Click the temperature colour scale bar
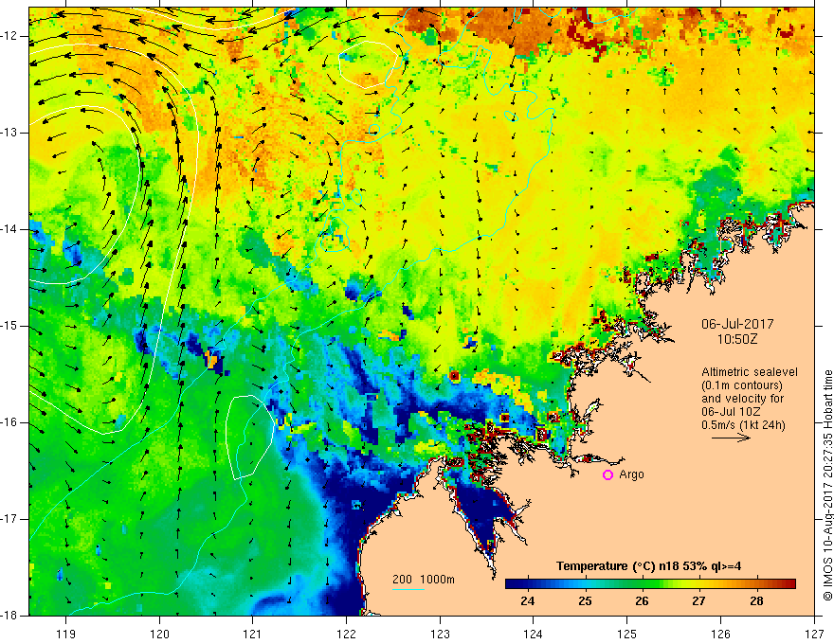Image resolution: width=834 pixels, height=644 pixels. pyautogui.click(x=650, y=584)
